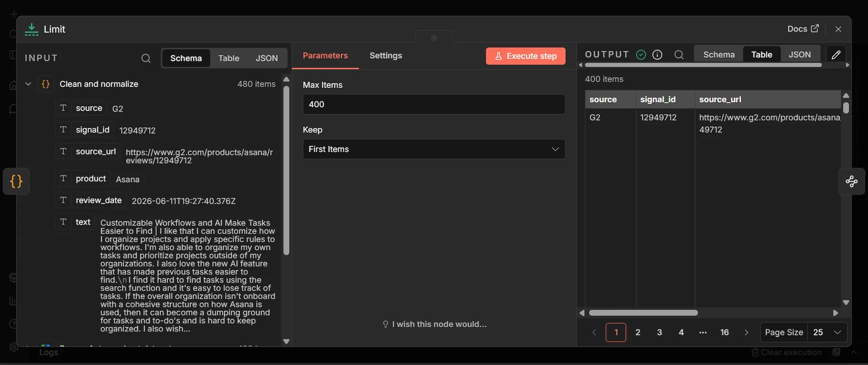Click the pencil edit output icon
This screenshot has width=868, height=365.
(x=836, y=55)
